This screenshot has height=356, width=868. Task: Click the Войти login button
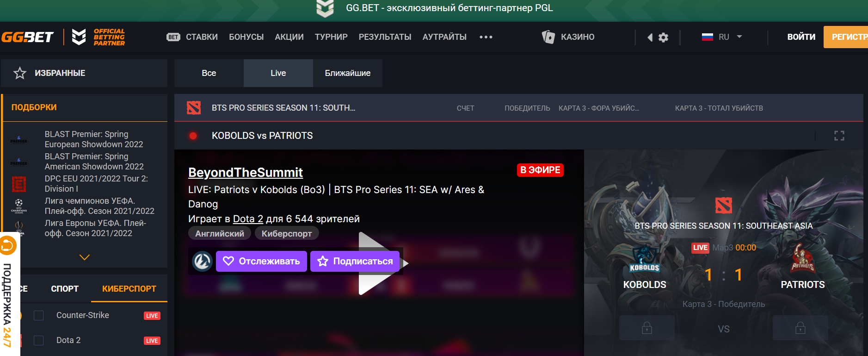(x=801, y=37)
